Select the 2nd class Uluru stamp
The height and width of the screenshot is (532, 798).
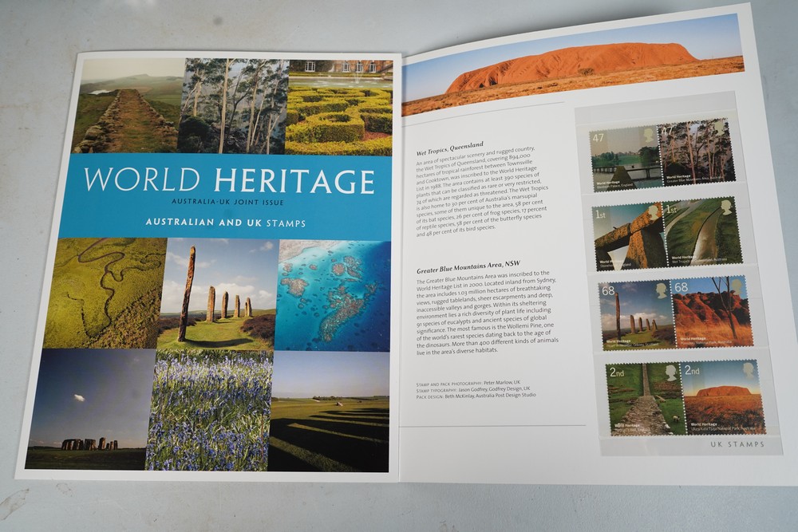coord(722,396)
